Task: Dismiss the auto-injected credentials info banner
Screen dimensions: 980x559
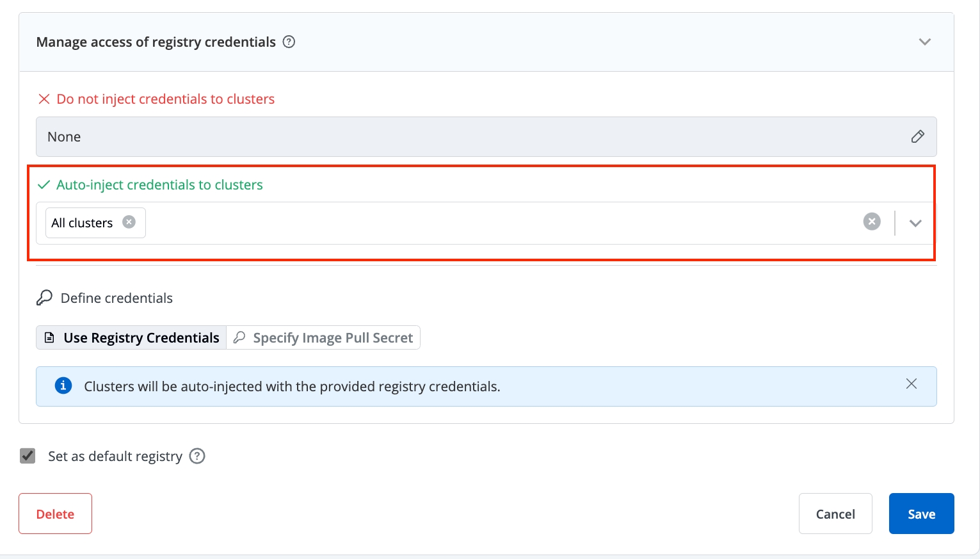Action: 912,384
